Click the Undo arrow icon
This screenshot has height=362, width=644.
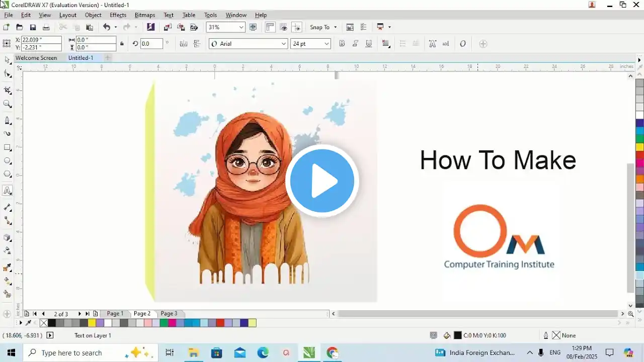point(106,27)
